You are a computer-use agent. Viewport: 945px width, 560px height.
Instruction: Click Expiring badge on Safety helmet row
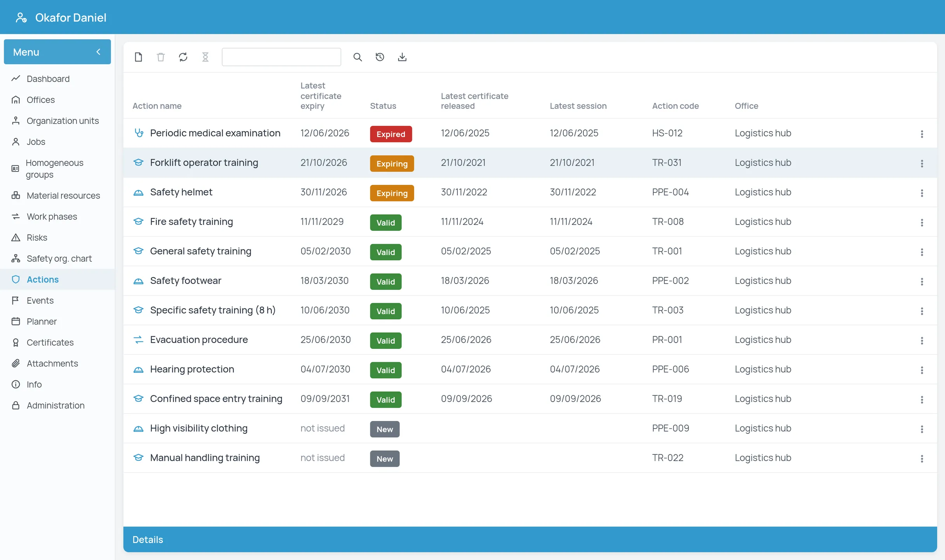(392, 193)
